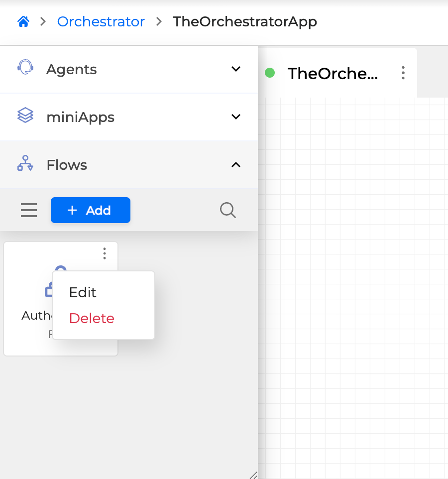Open the Orchestrator breadcrumb link
448x479 pixels.
(x=101, y=21)
